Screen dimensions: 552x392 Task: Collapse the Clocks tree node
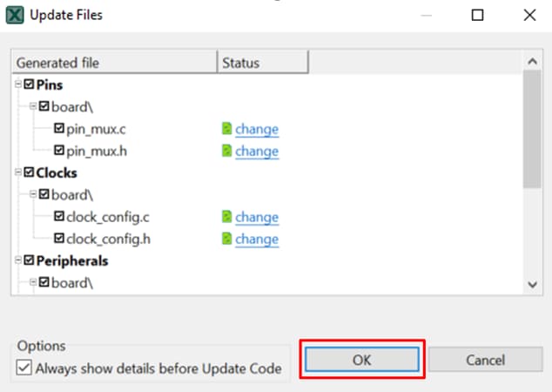tap(18, 172)
